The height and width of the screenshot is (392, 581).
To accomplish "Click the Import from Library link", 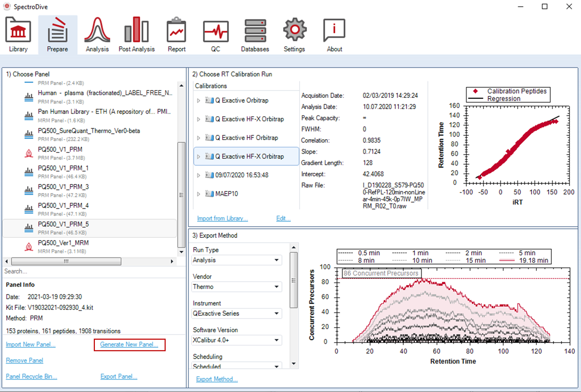I will tap(222, 218).
